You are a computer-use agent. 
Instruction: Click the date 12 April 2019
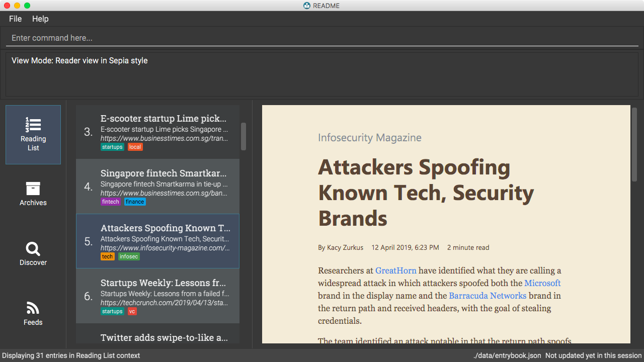click(x=405, y=247)
